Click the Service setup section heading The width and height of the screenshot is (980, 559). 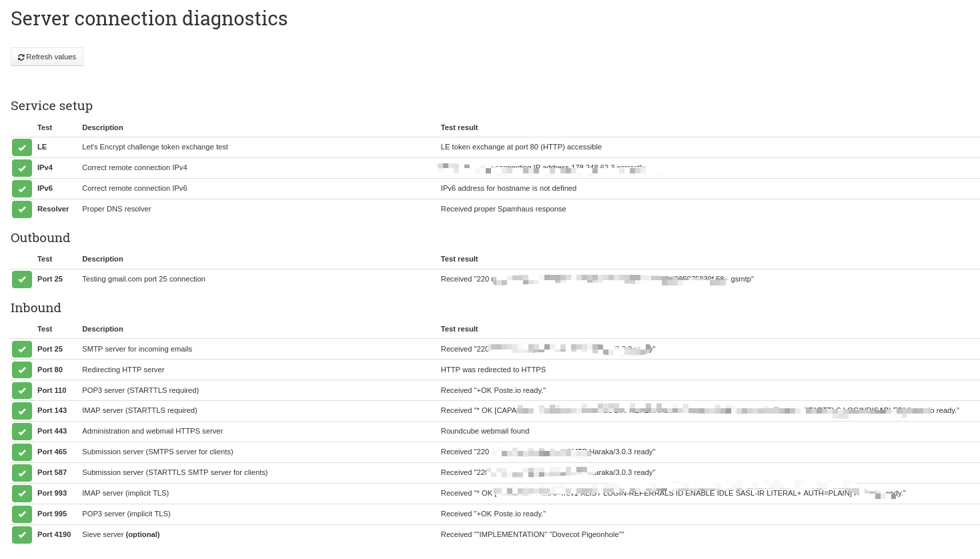51,106
